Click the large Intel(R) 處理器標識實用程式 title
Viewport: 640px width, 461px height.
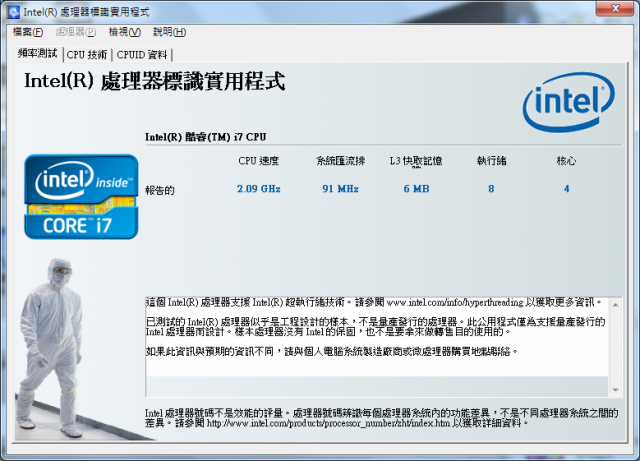(x=154, y=81)
